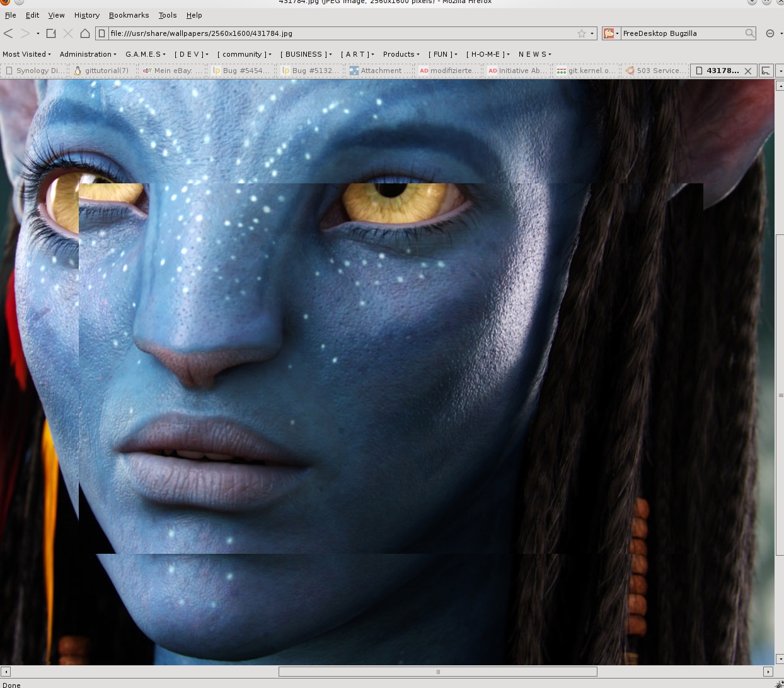The width and height of the screenshot is (784, 688).
Task: Close the active 43178 tab
Action: click(x=748, y=71)
